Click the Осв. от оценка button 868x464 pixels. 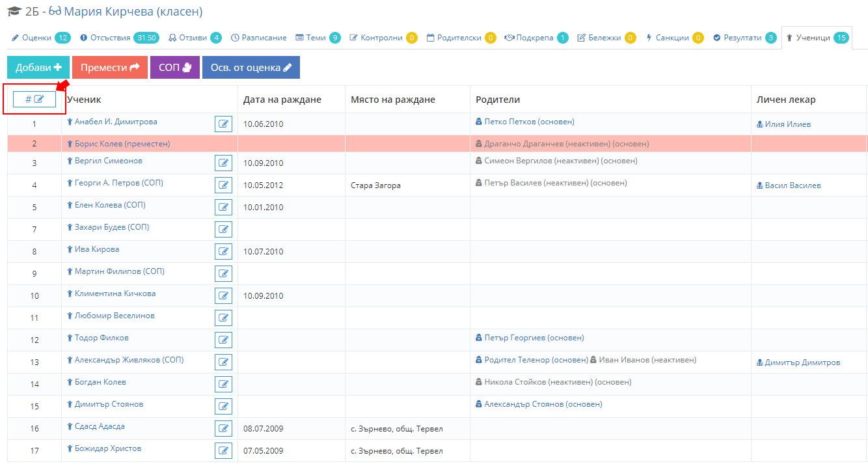coord(251,68)
